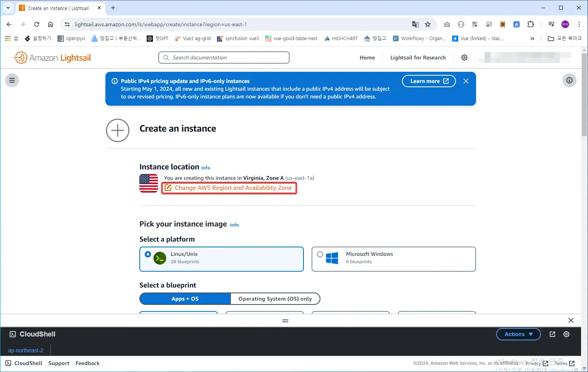Screen dimensions: 588x372
Task: Open the Chrome profile avatar
Action: pos(565,24)
